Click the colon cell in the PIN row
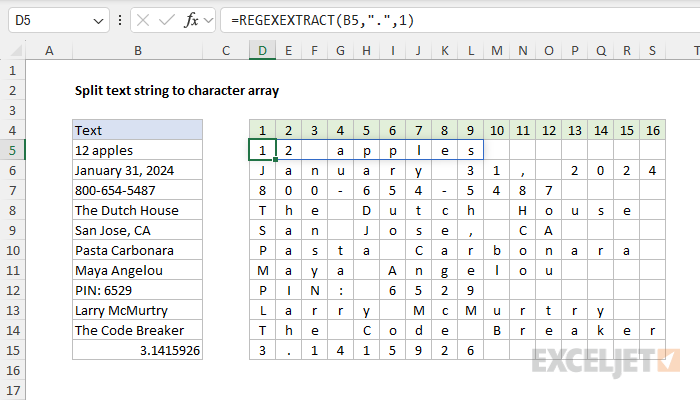This screenshot has height=400, width=700. pyautogui.click(x=341, y=291)
